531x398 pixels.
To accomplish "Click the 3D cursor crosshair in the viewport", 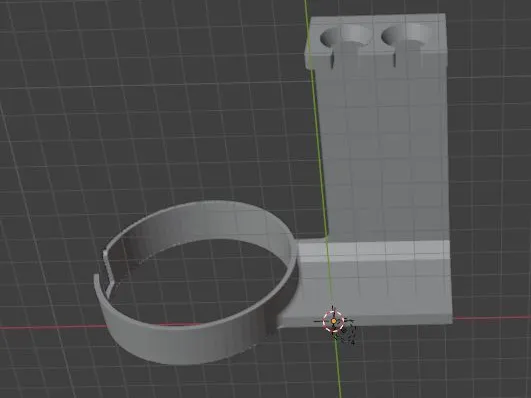I will [x=334, y=320].
